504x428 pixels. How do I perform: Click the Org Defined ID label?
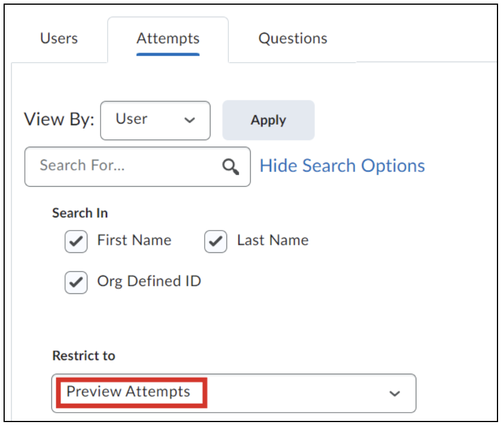[149, 281]
